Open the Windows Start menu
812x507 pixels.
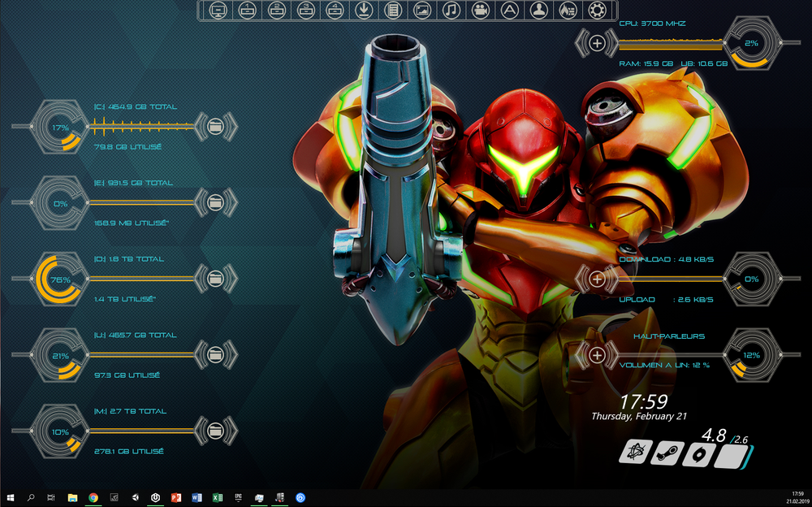click(x=11, y=498)
